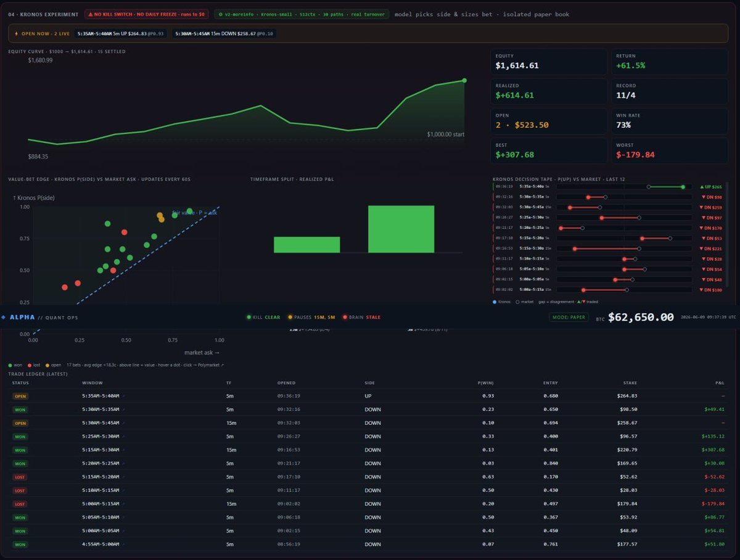Click the red DN $170 triangle marker
The width and height of the screenshot is (740, 560).
point(702,228)
